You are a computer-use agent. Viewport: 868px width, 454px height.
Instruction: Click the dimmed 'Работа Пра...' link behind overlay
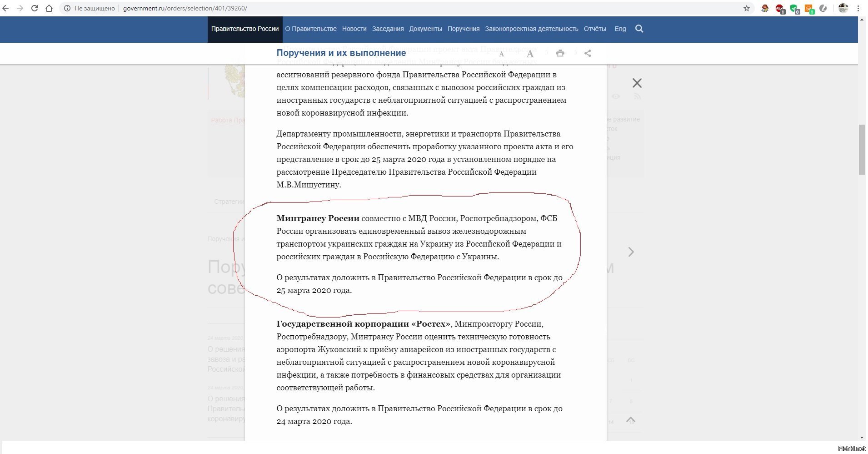pos(227,120)
